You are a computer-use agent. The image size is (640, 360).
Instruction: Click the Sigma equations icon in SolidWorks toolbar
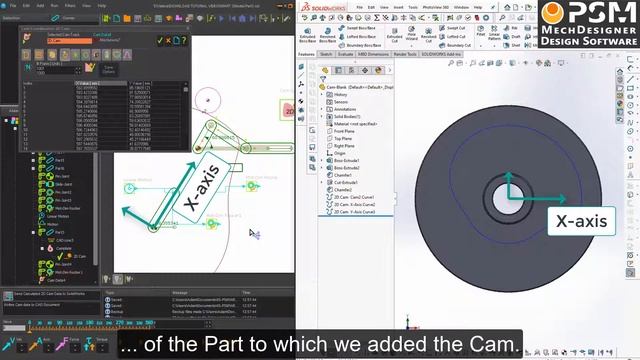[377, 18]
